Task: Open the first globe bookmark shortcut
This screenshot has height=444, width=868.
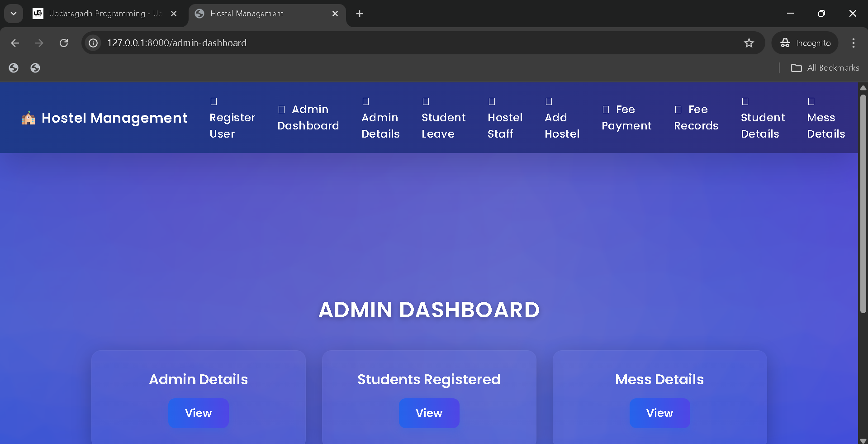Action: click(x=14, y=68)
